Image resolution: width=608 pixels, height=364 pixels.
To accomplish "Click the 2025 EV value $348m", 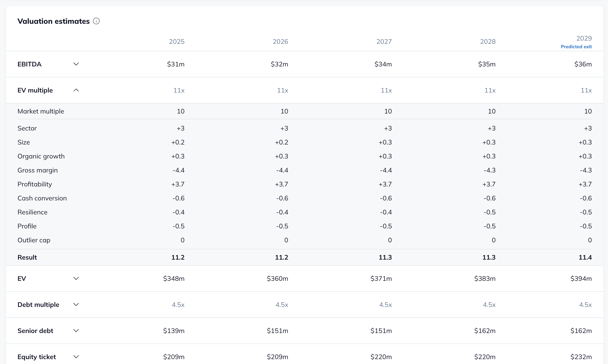I will [174, 278].
